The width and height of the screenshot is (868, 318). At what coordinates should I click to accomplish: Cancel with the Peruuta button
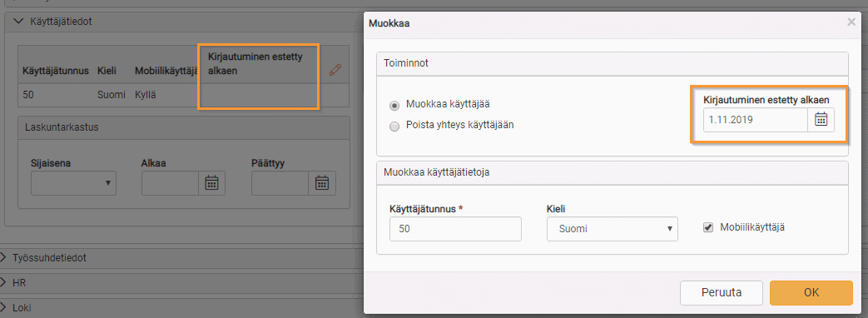722,292
